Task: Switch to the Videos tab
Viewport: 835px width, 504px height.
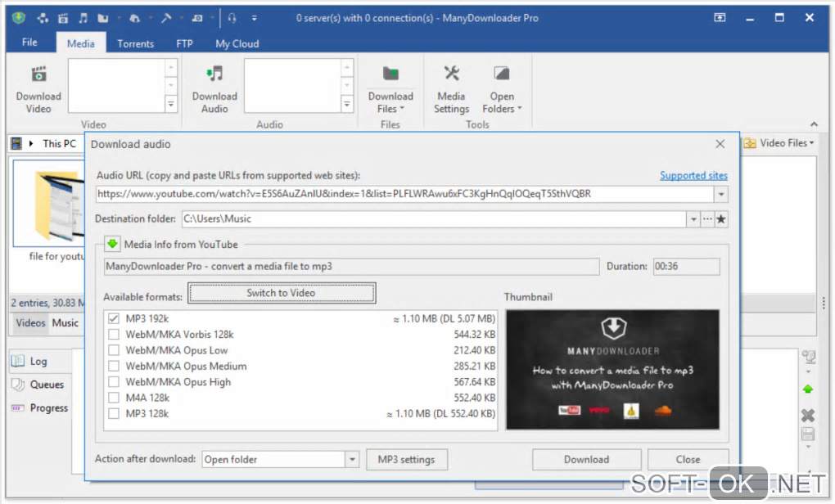Action: (30, 322)
